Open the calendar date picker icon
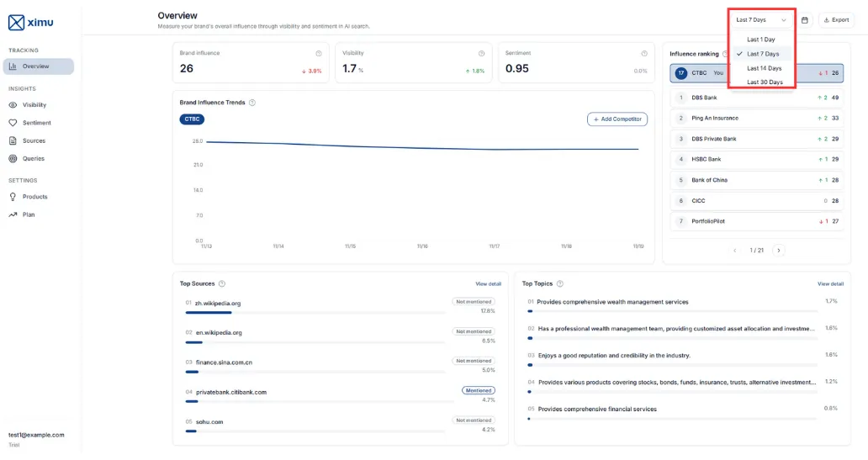The image size is (868, 460). click(x=805, y=19)
